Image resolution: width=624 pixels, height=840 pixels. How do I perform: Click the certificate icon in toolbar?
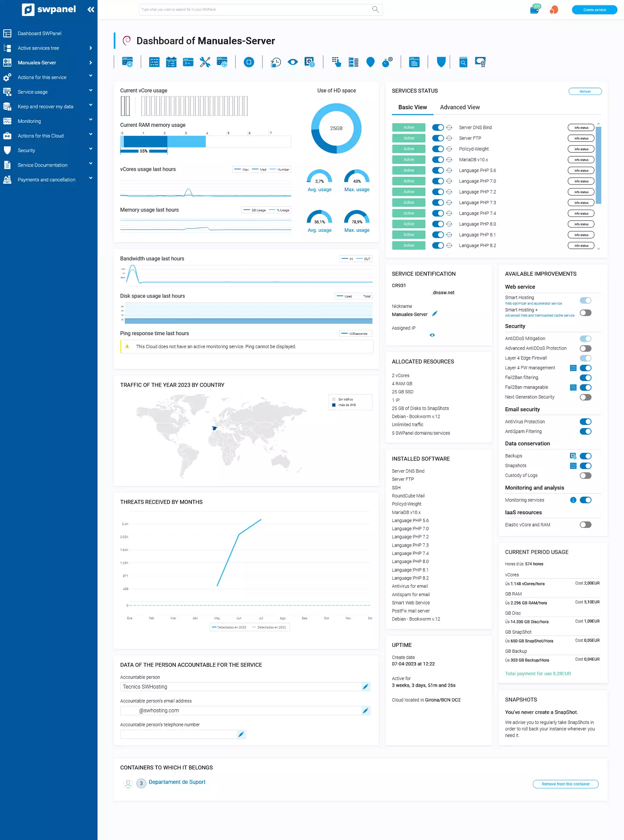480,62
